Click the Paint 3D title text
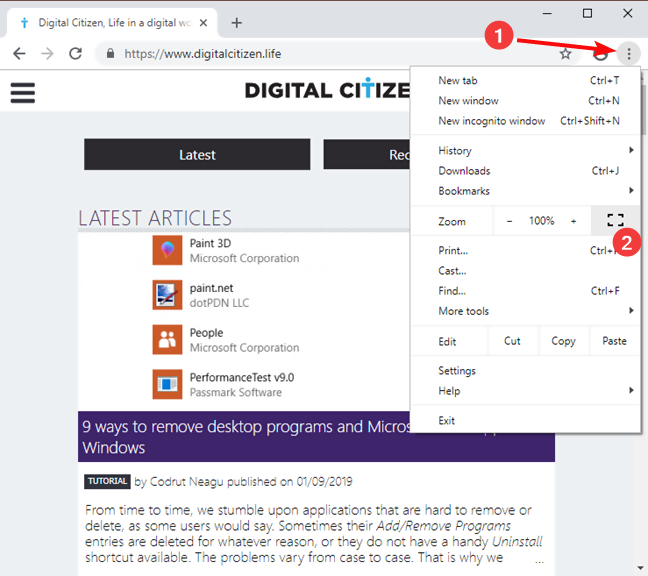This screenshot has width=648, height=576. (x=210, y=243)
